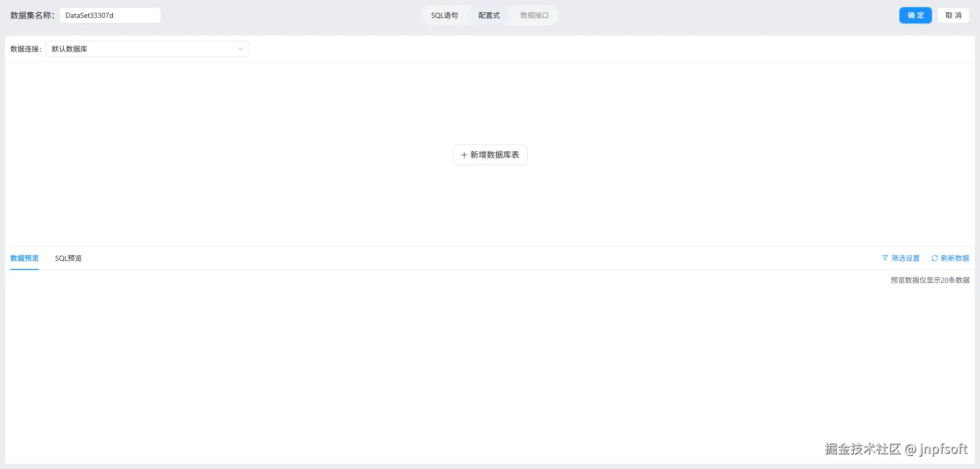Click the 数据连接 label text
This screenshot has height=469, width=980.
pyautogui.click(x=26, y=49)
